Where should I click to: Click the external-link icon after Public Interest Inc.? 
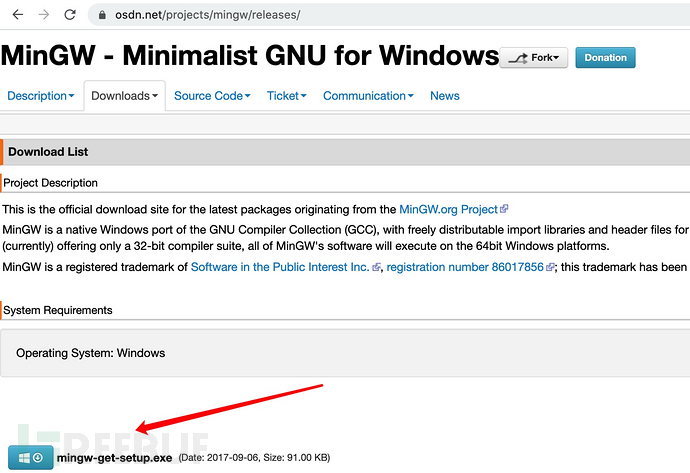point(376,267)
